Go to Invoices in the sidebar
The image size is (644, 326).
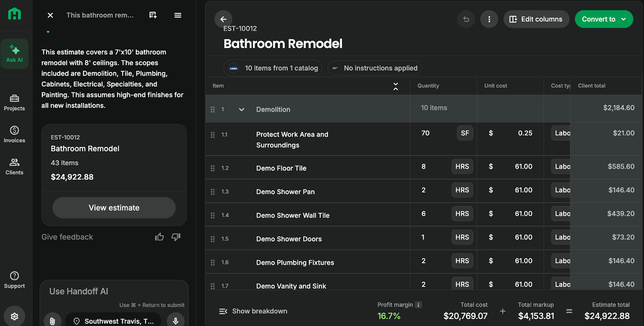click(x=14, y=134)
